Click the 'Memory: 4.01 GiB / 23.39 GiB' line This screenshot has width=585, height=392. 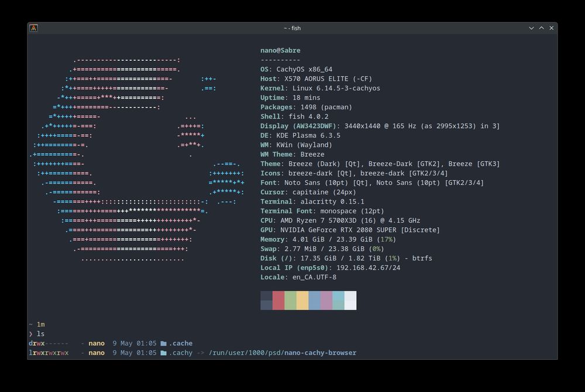328,239
